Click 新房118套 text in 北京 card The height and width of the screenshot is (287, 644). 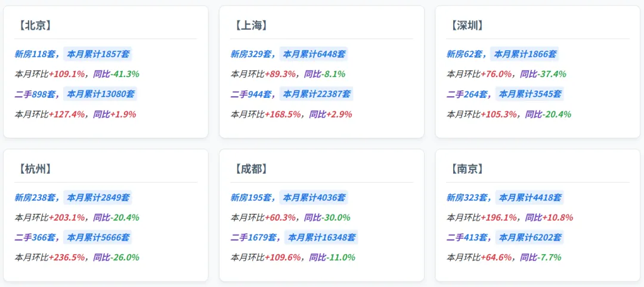pos(35,54)
